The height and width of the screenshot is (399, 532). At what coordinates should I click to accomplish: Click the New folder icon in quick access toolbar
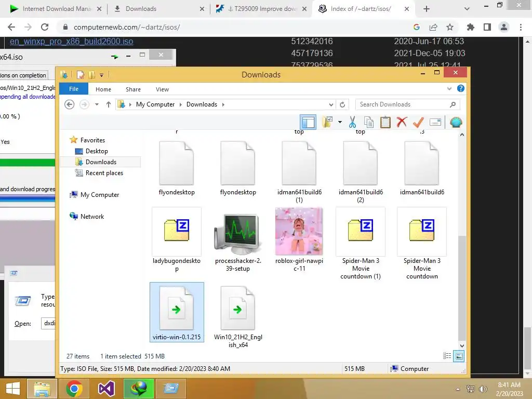coord(91,75)
